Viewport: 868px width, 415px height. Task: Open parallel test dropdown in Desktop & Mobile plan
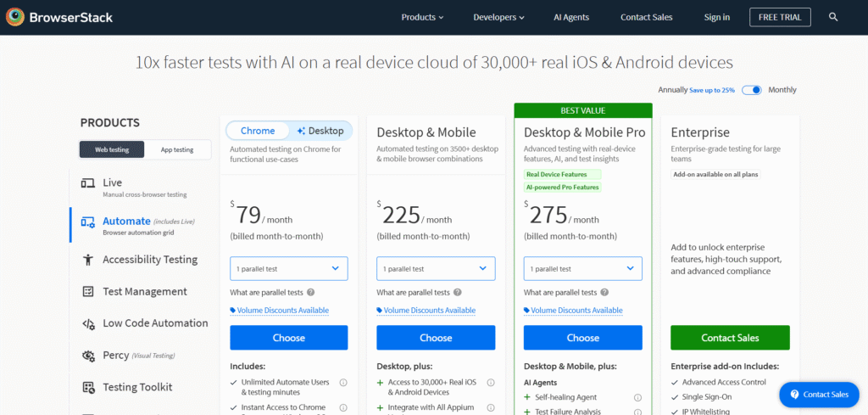coord(436,269)
